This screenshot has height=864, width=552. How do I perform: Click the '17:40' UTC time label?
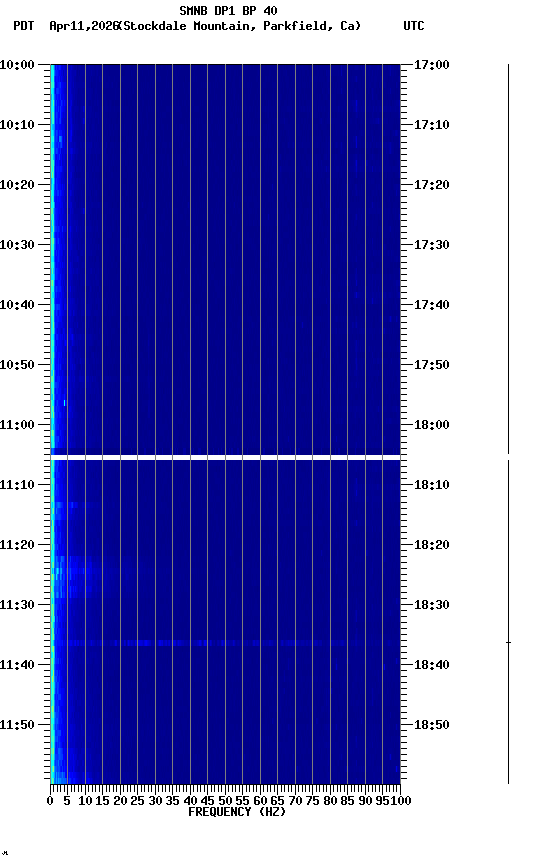pos(432,305)
